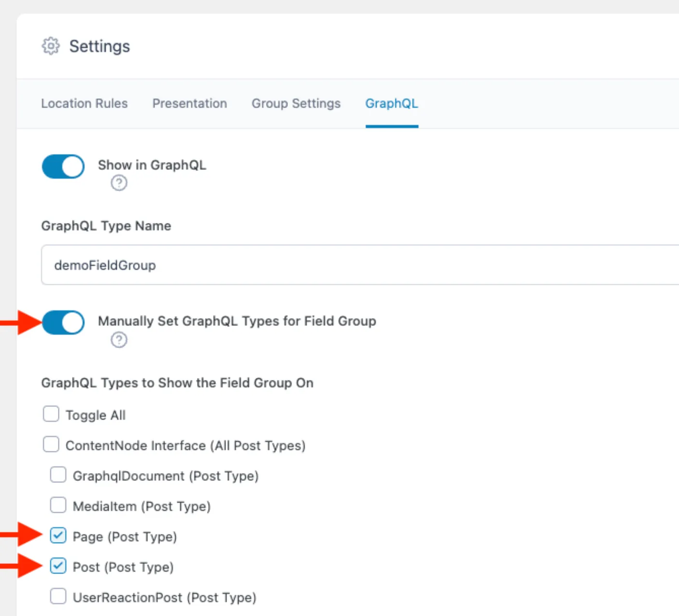Open help icon below Manually Set GraphQL Types

[x=119, y=340]
